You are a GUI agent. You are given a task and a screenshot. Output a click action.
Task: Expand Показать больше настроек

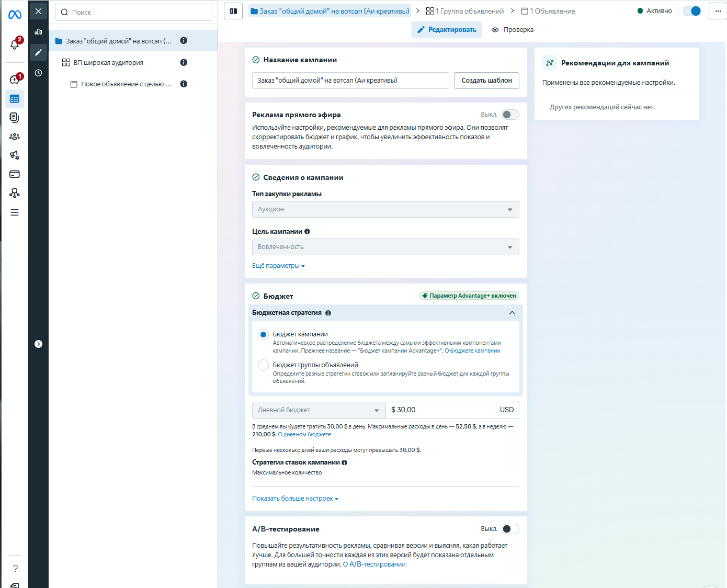(295, 499)
